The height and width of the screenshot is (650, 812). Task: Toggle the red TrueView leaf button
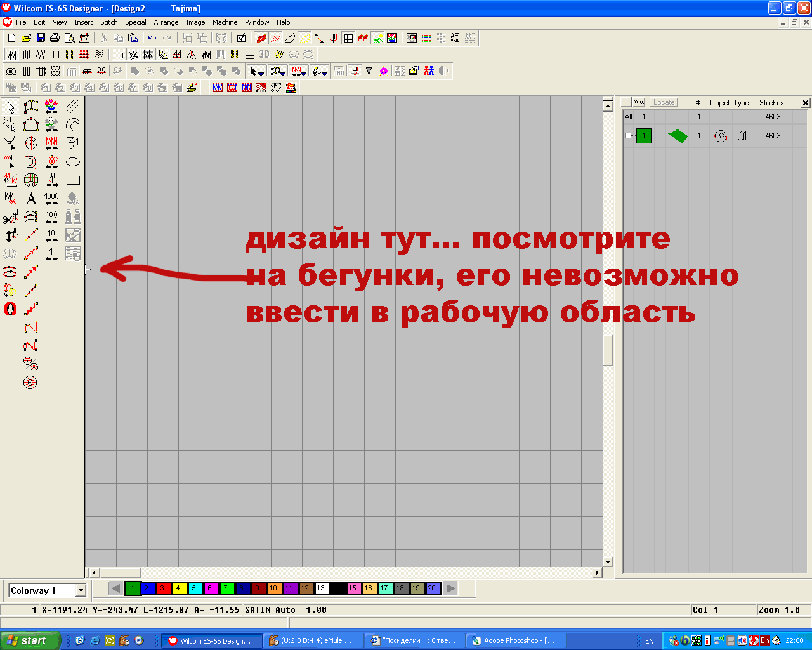261,38
